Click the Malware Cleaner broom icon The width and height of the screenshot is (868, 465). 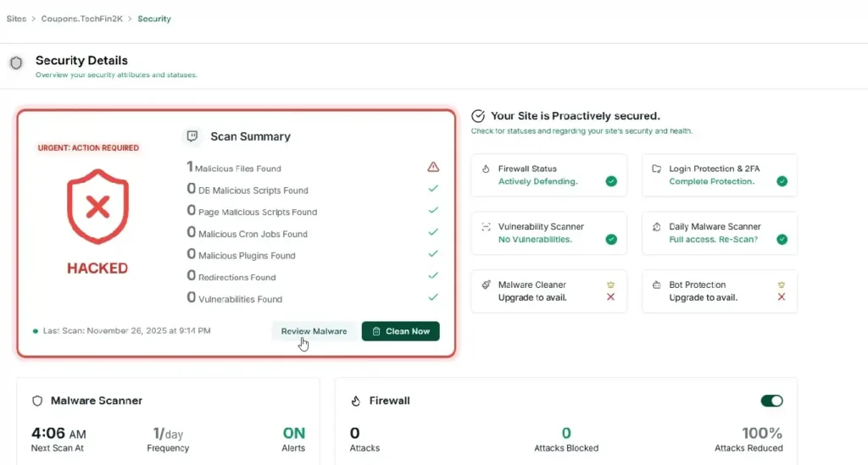(486, 285)
